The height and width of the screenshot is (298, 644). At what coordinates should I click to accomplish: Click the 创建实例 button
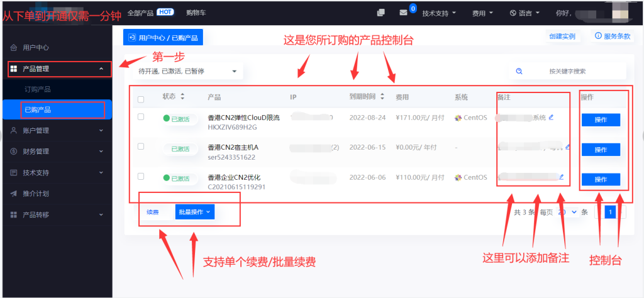[x=562, y=36]
